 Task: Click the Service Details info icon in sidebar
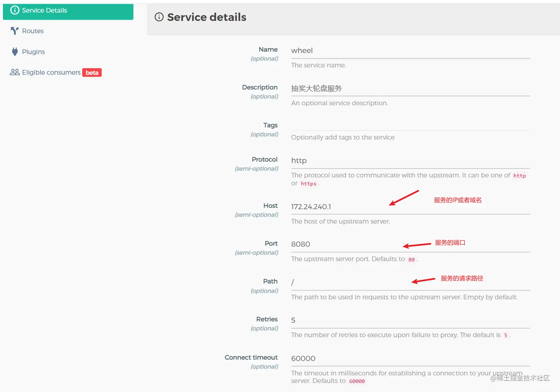(15, 10)
